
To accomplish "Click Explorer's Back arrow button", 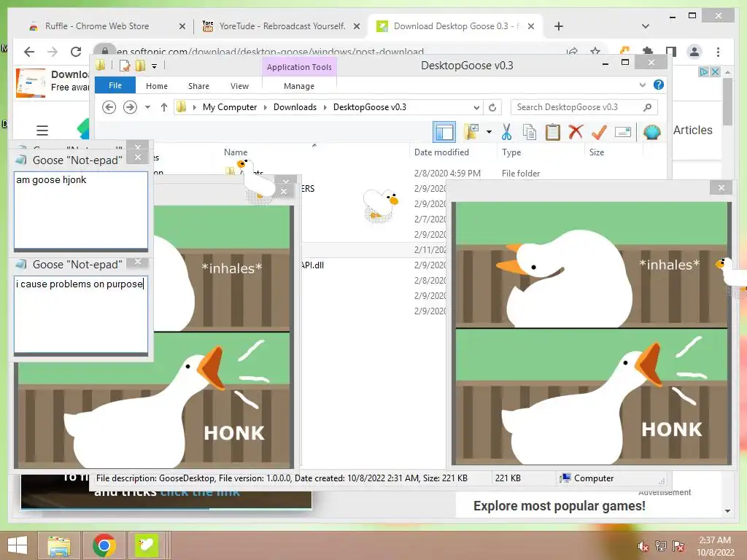I will (109, 107).
